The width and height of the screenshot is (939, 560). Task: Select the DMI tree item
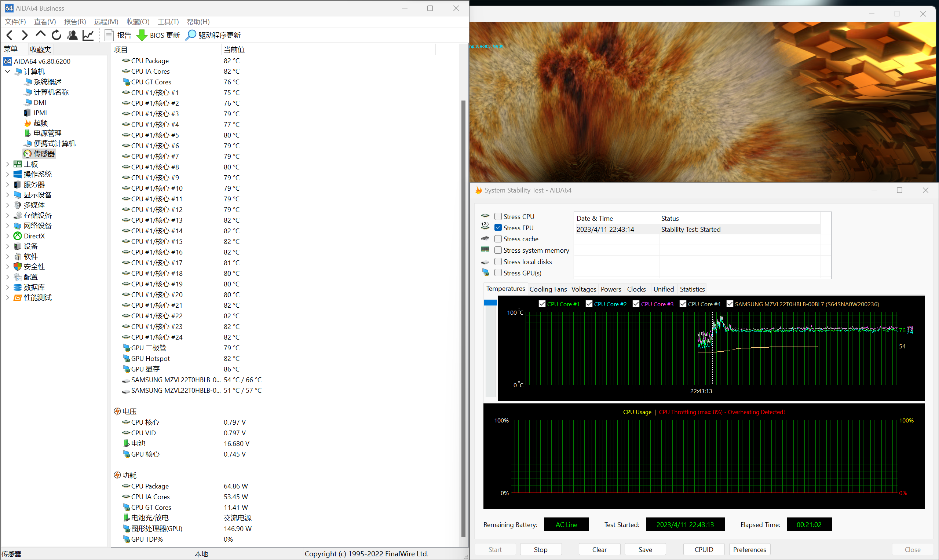pyautogui.click(x=35, y=103)
